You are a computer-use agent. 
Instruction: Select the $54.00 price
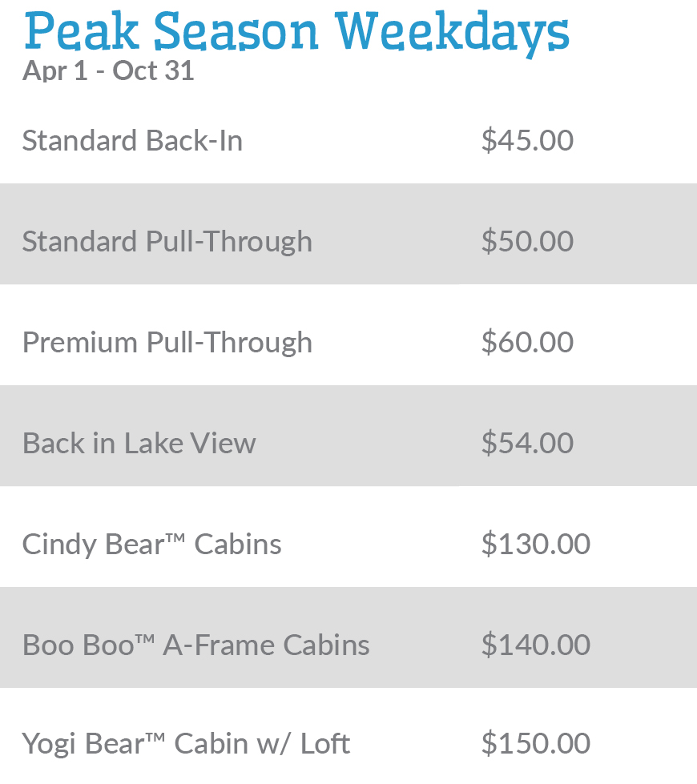point(527,444)
